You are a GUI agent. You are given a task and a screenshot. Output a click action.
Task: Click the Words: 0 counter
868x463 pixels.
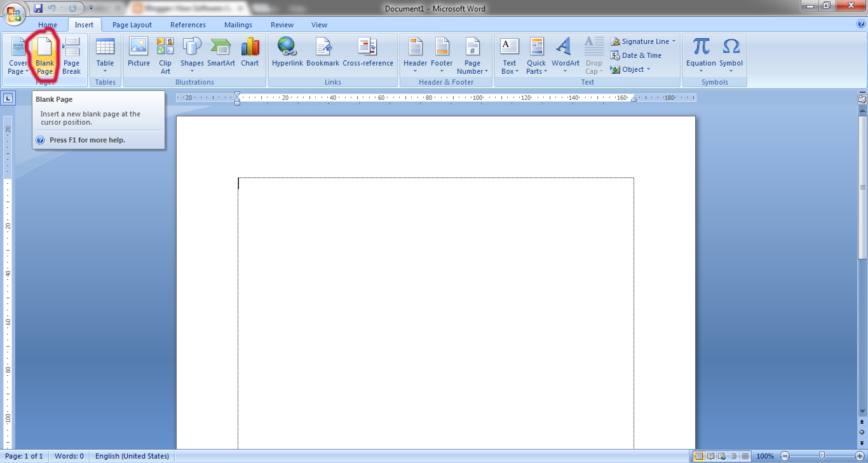click(69, 456)
